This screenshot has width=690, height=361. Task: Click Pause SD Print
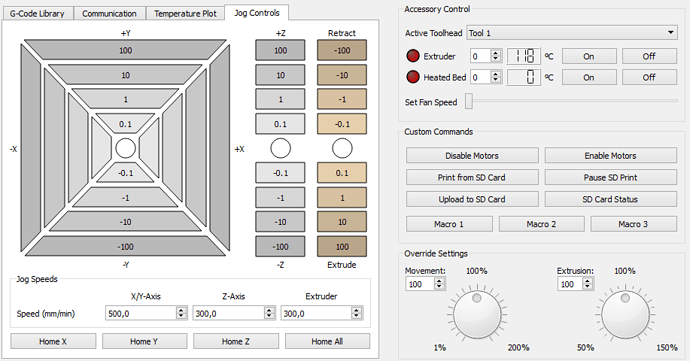tap(610, 177)
